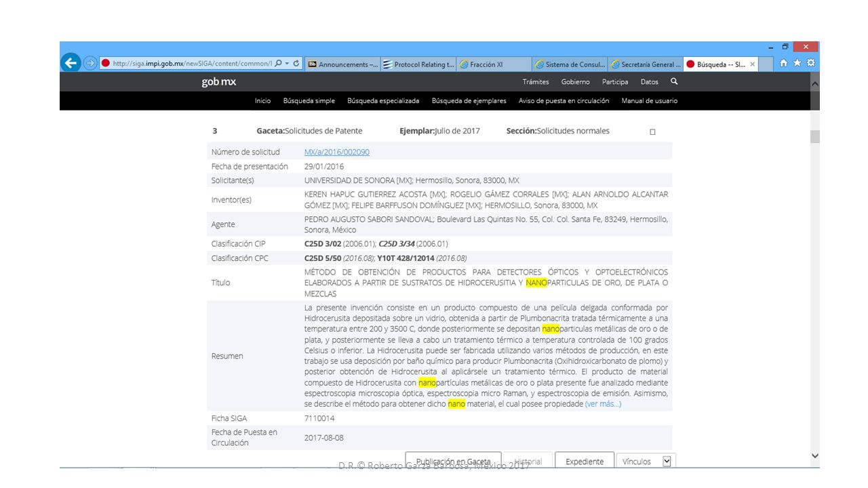868x488 pixels.
Task: Switch to the Sistema de Consul... tab
Action: (570, 64)
